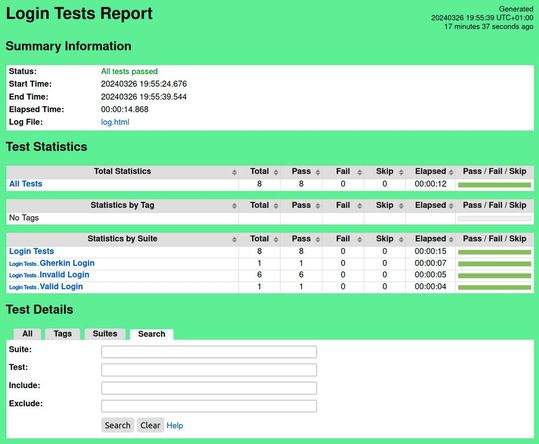Focus the Test search input field
This screenshot has width=539, height=444.
click(209, 370)
